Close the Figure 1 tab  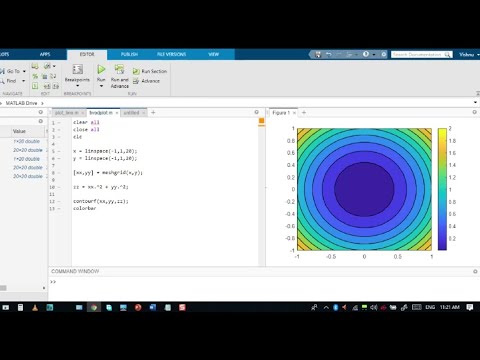294,113
